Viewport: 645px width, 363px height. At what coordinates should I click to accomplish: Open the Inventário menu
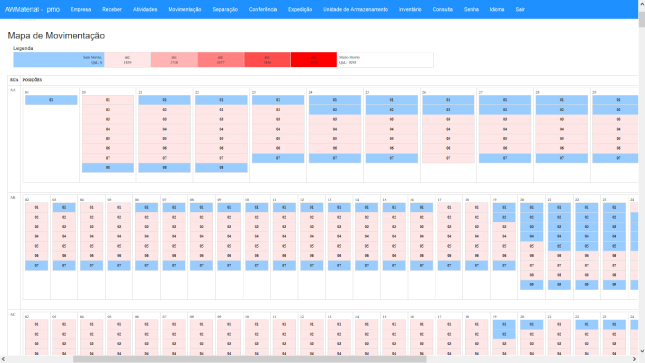(x=410, y=9)
